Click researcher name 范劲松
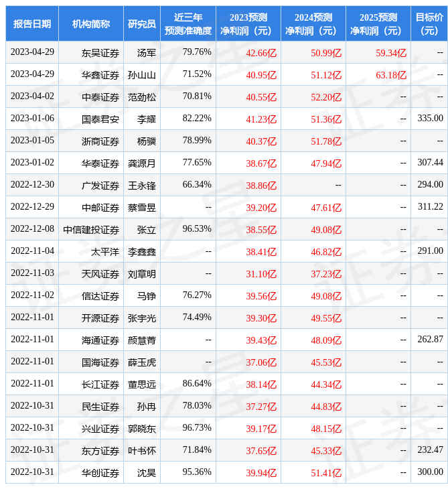This screenshot has width=448, height=489. pos(142,97)
